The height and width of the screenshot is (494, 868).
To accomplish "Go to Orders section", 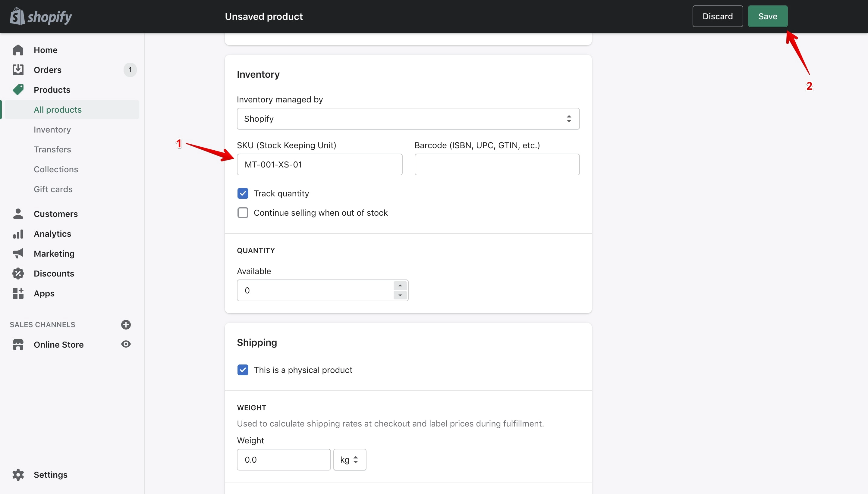I will pyautogui.click(x=48, y=70).
